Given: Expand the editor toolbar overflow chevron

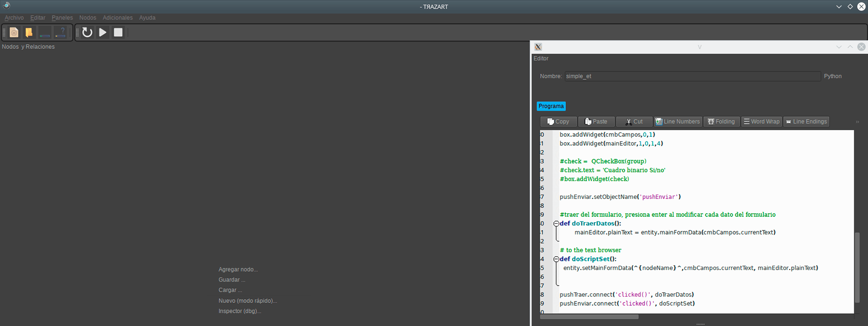Looking at the screenshot, I should (x=857, y=122).
